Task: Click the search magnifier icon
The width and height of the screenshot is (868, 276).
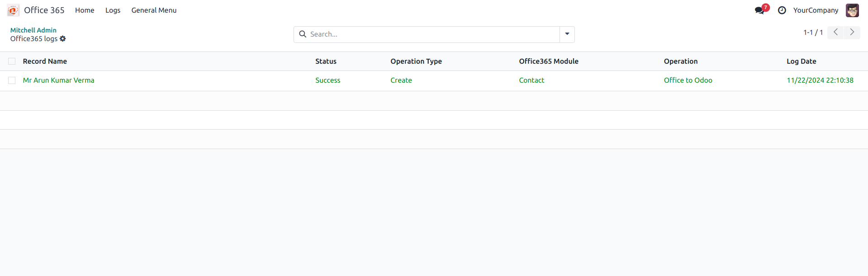Action: pyautogui.click(x=303, y=34)
